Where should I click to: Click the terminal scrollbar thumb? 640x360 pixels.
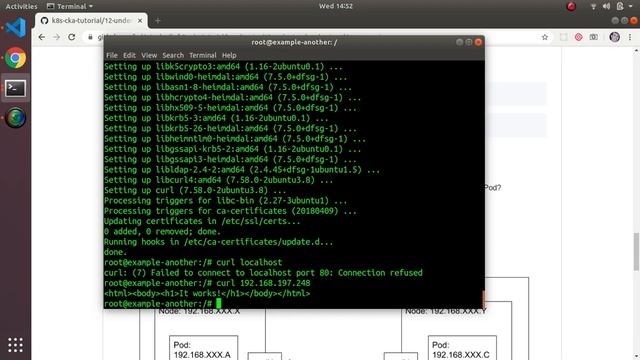[x=483, y=299]
